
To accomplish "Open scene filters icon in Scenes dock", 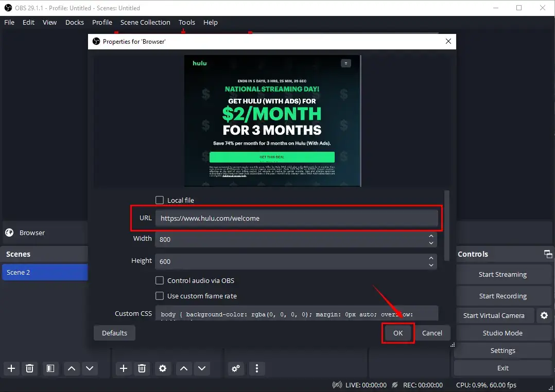I will coord(50,368).
